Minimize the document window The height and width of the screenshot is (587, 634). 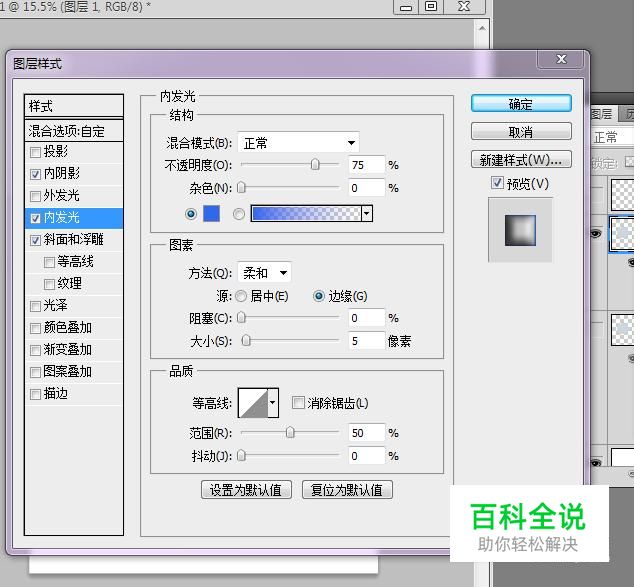(x=406, y=6)
